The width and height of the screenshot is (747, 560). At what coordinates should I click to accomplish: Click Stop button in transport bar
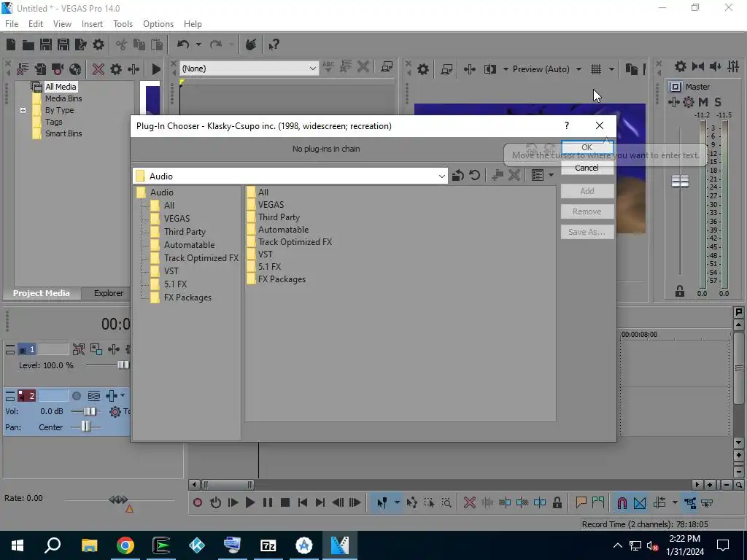coord(285,502)
